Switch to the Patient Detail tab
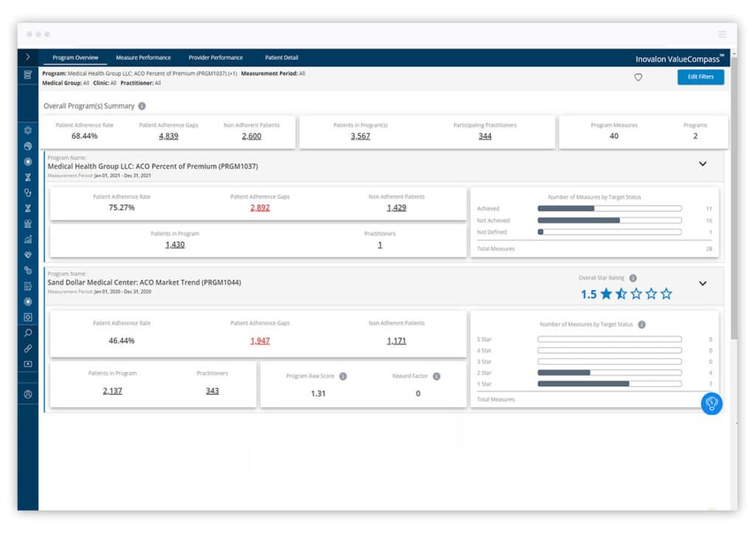 pyautogui.click(x=281, y=58)
